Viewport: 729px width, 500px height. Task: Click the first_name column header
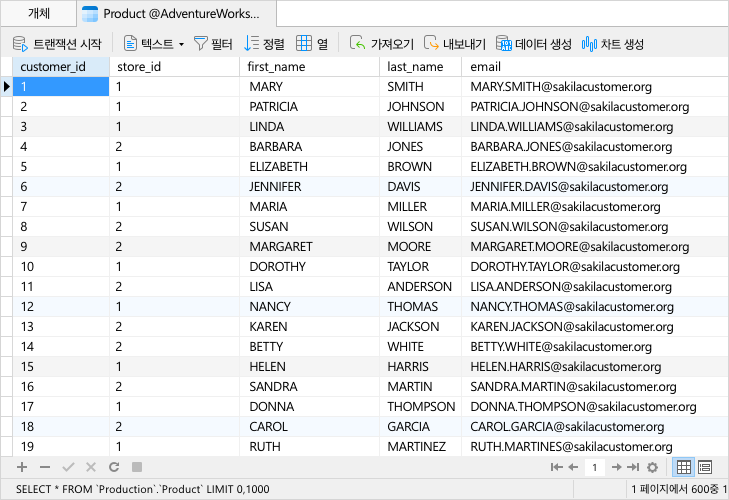(x=277, y=67)
